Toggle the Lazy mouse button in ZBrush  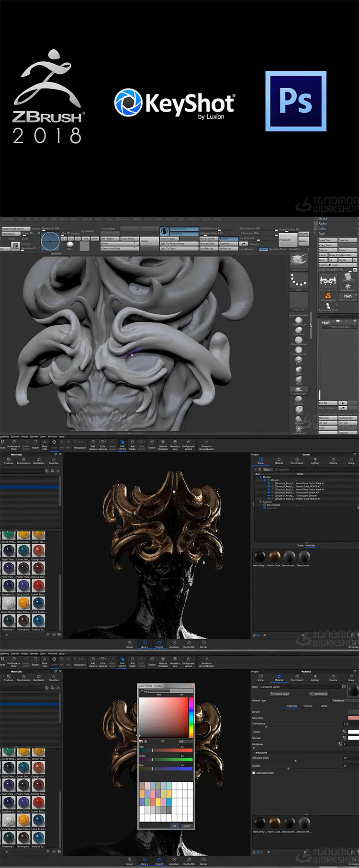[246, 249]
